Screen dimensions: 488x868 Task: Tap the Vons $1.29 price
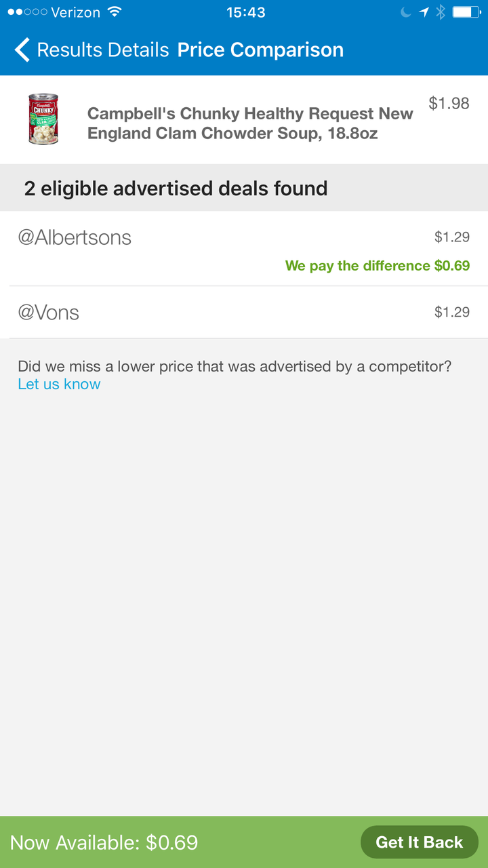point(452,312)
